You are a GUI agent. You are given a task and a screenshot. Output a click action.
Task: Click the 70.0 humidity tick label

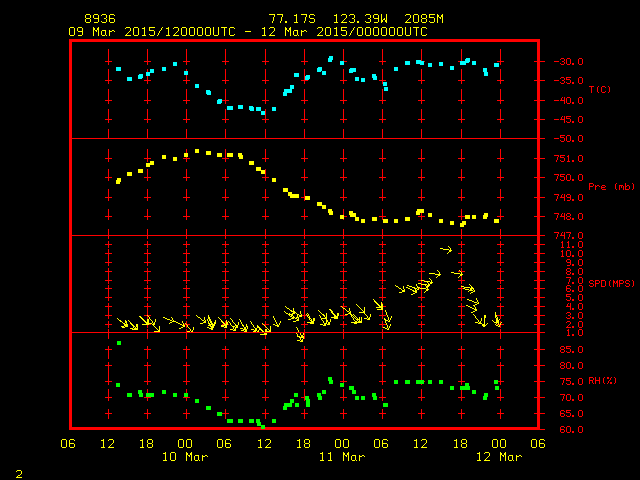coord(571,398)
